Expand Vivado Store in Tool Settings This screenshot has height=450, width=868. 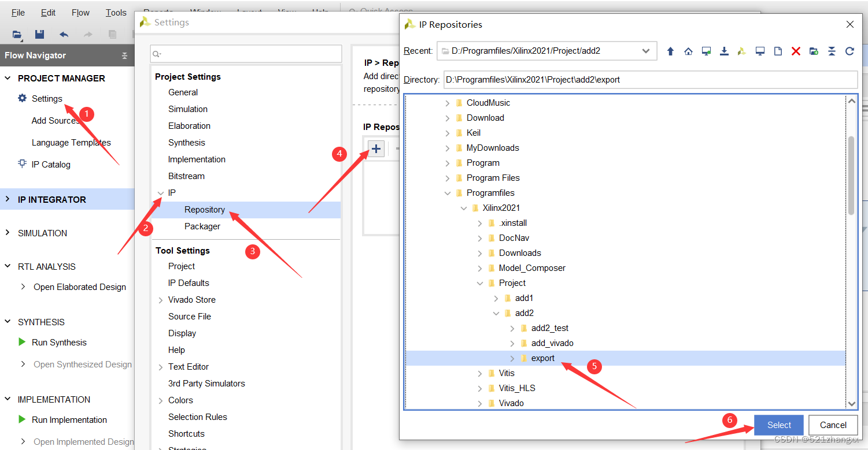click(x=161, y=300)
